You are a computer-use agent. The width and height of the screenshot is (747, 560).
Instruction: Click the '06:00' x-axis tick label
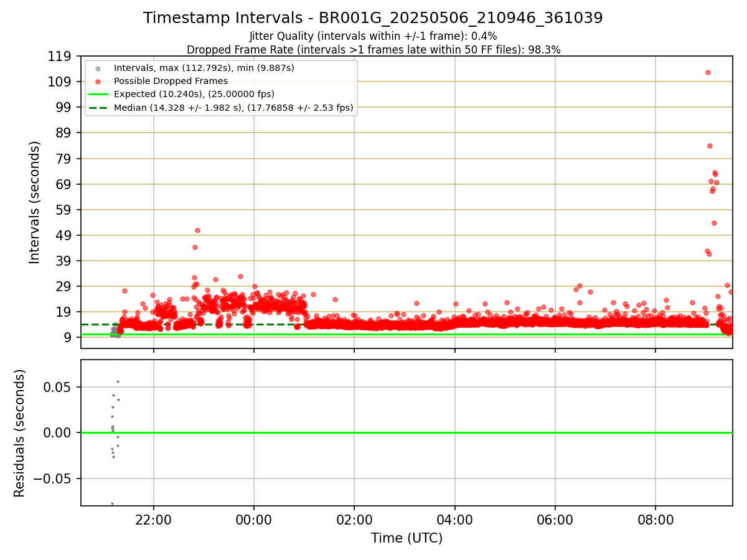(x=555, y=520)
